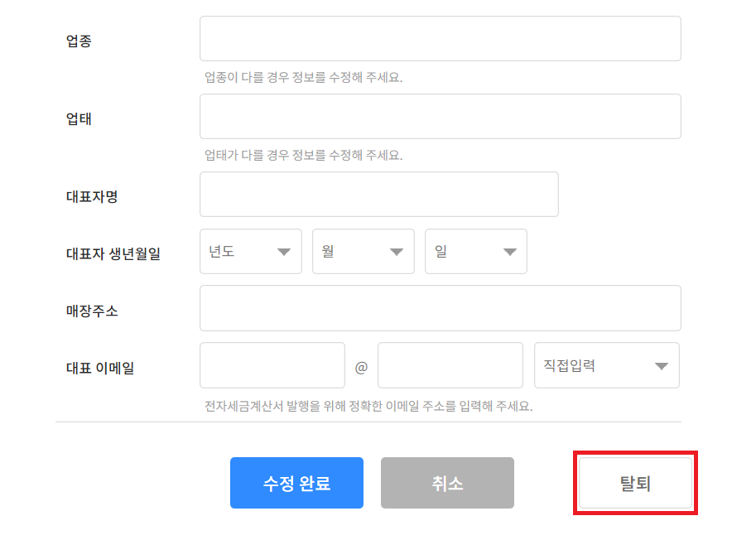The image size is (756, 540).
Task: Click the email ID field before @
Action: 272,365
